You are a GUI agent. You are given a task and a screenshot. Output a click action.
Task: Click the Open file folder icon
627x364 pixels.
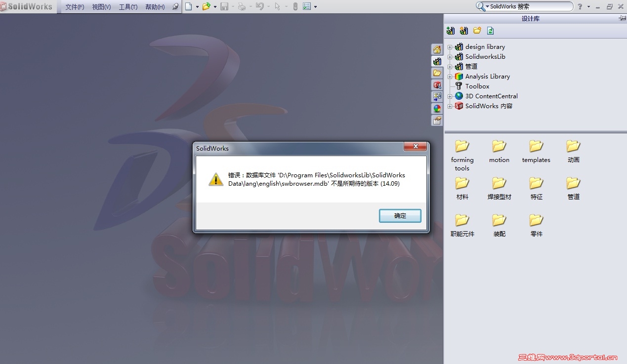point(206,6)
